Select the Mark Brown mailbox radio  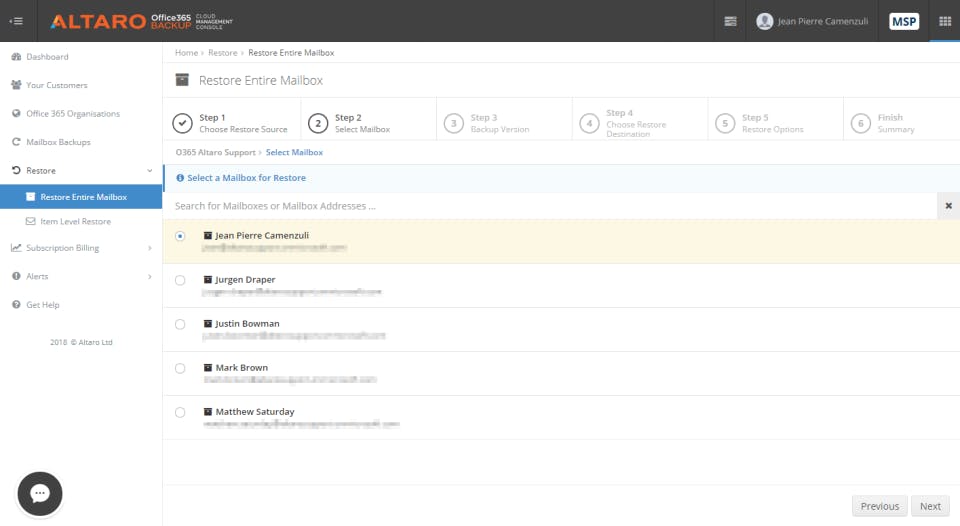[180, 368]
